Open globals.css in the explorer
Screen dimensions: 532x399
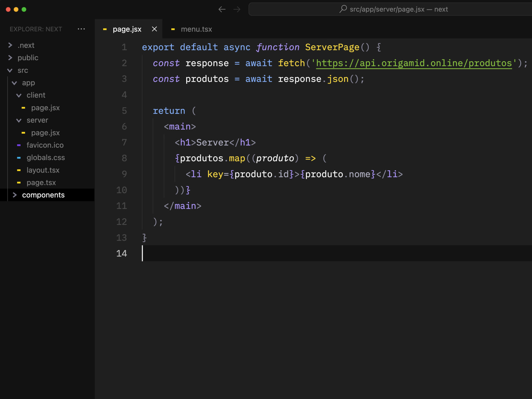click(46, 158)
